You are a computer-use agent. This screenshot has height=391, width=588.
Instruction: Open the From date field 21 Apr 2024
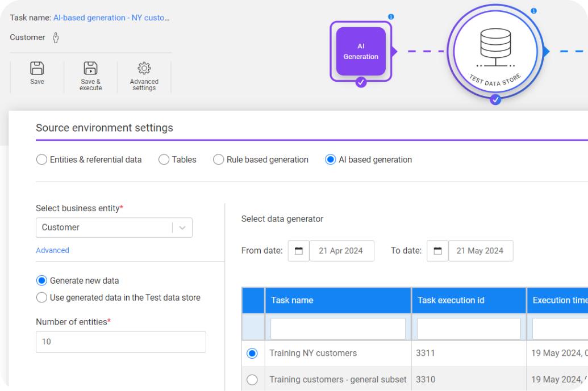pyautogui.click(x=341, y=251)
